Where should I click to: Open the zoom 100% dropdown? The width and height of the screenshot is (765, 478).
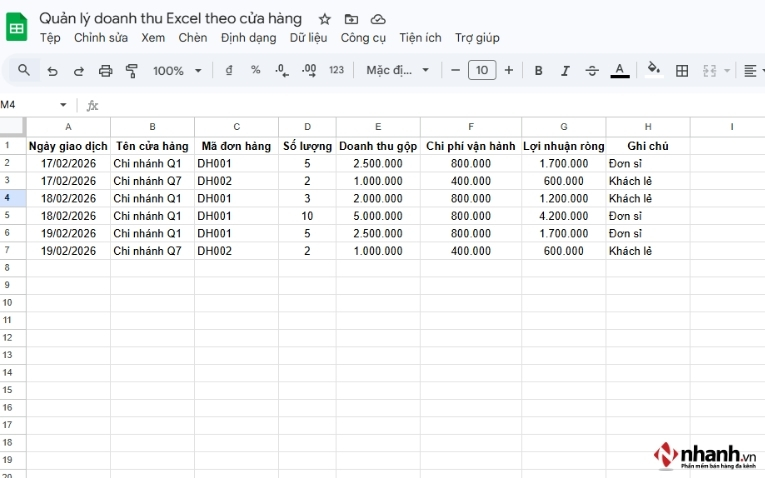point(177,71)
